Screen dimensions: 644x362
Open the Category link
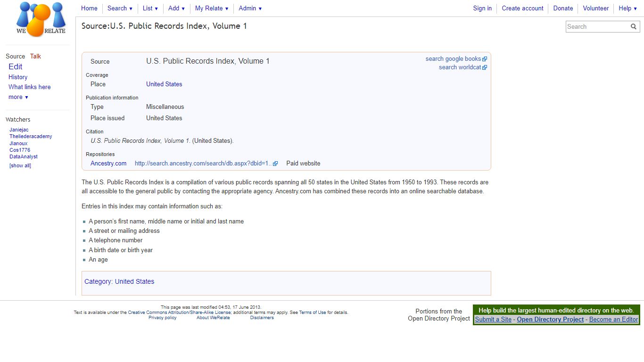tap(98, 281)
